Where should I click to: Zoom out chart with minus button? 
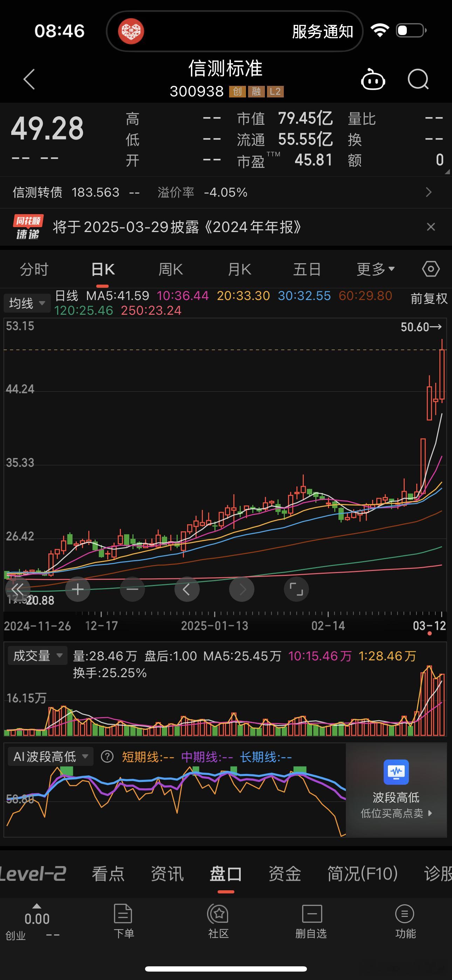[x=132, y=589]
